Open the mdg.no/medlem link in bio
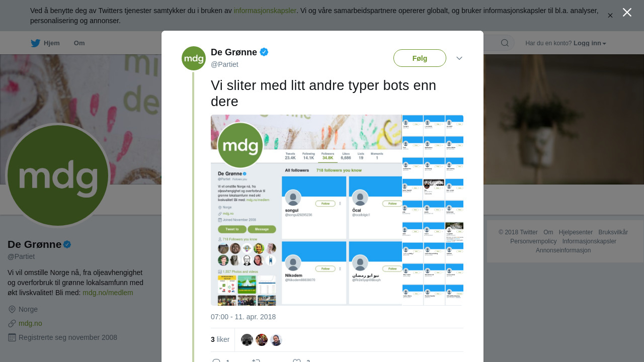The image size is (644, 362). coord(108,293)
